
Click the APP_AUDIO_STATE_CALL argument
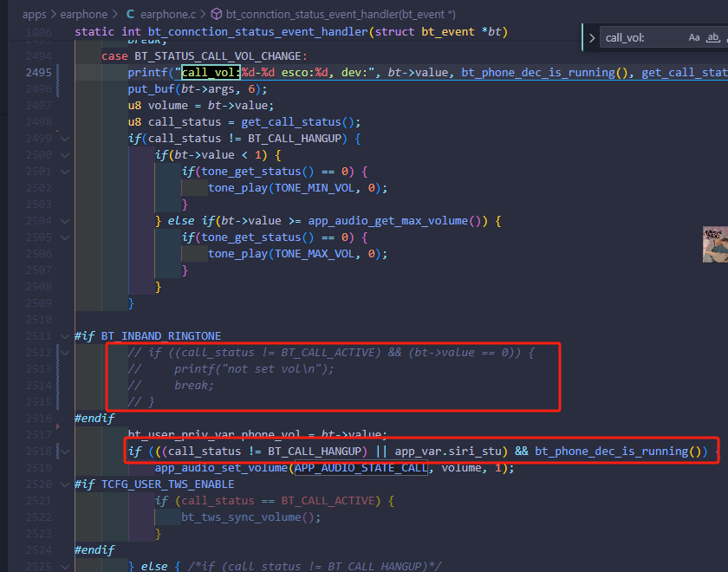click(361, 468)
